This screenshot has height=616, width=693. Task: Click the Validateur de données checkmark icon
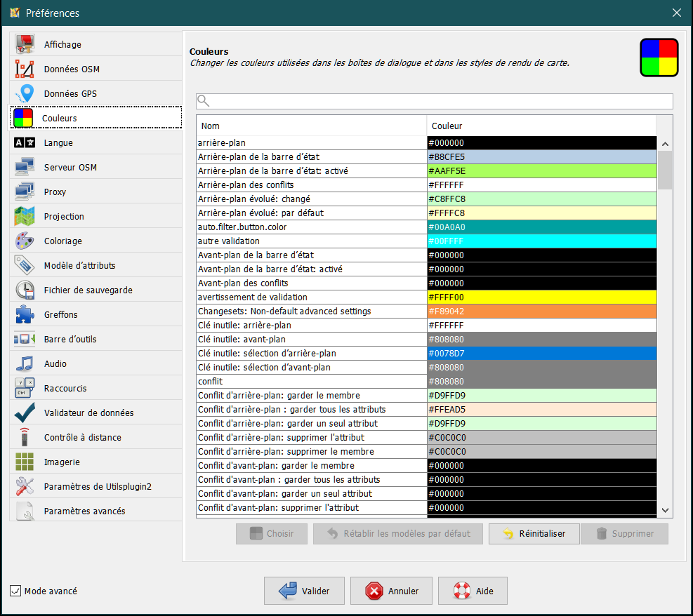pos(25,413)
